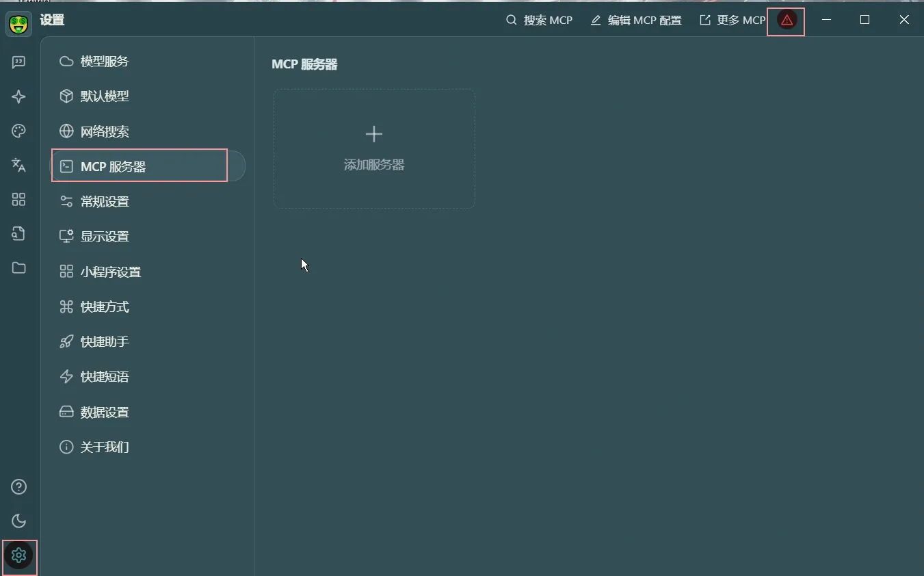This screenshot has height=576, width=924.
Task: Open the mini apps grid icon
Action: click(18, 200)
